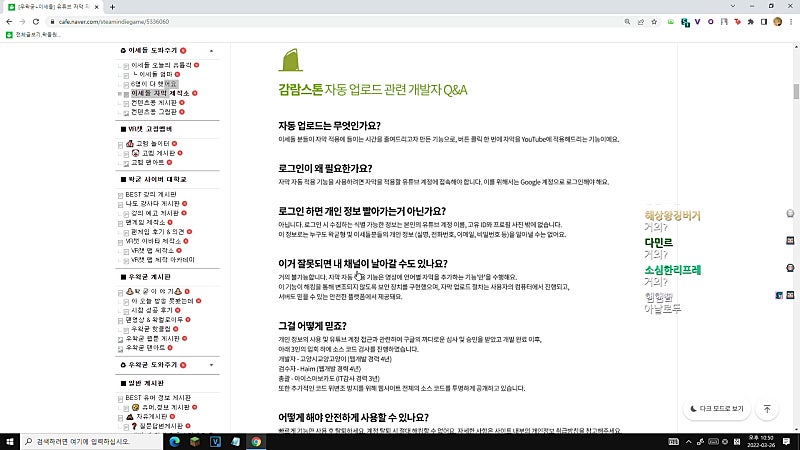Open a new browser tab
The width and height of the screenshot is (800, 450).
tap(112, 7)
